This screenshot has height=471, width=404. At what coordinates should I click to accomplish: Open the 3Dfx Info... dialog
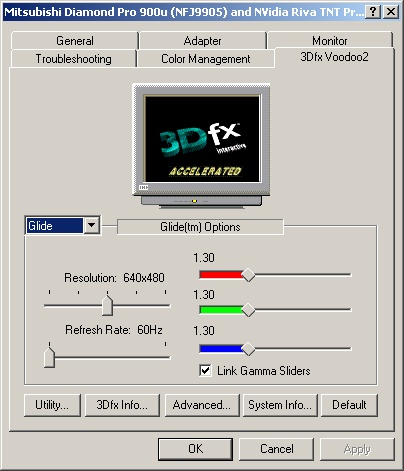click(x=122, y=405)
